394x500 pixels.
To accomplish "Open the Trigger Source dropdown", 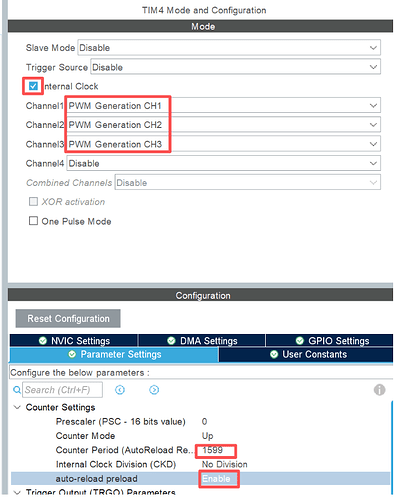I will [235, 67].
